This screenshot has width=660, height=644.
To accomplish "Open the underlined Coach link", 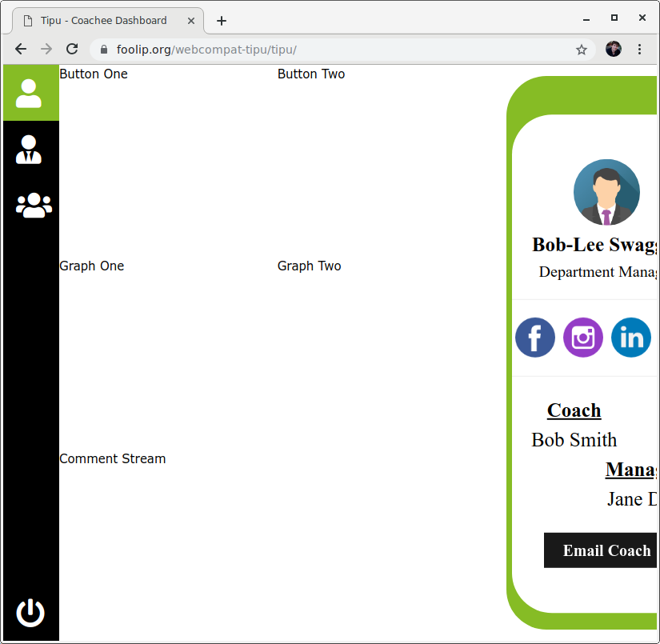I will pos(574,410).
